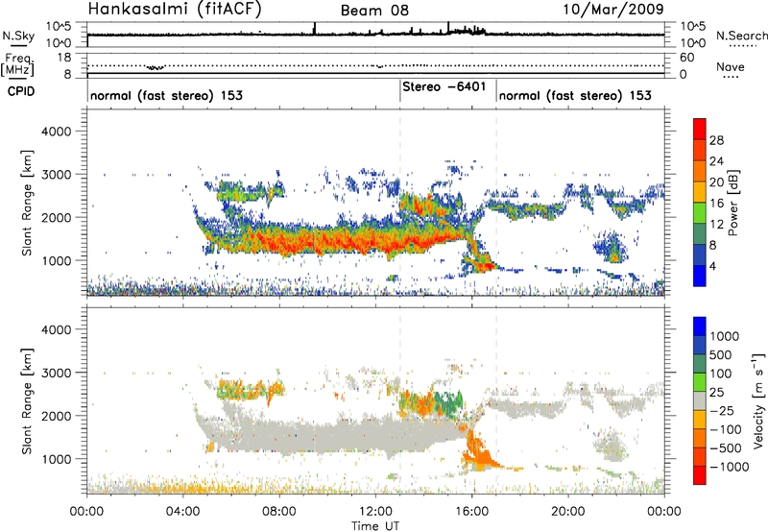Viewport: 768px width, 532px height.
Task: Click the 16:00 time tick label
Action: tap(471, 512)
